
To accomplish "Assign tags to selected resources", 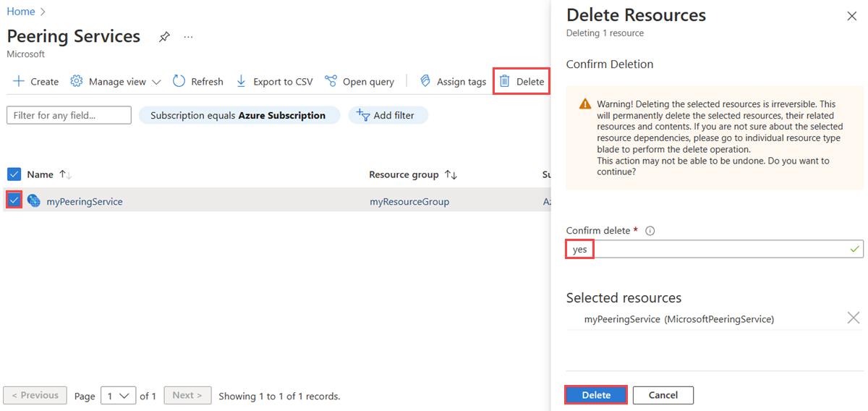I will pyautogui.click(x=453, y=82).
